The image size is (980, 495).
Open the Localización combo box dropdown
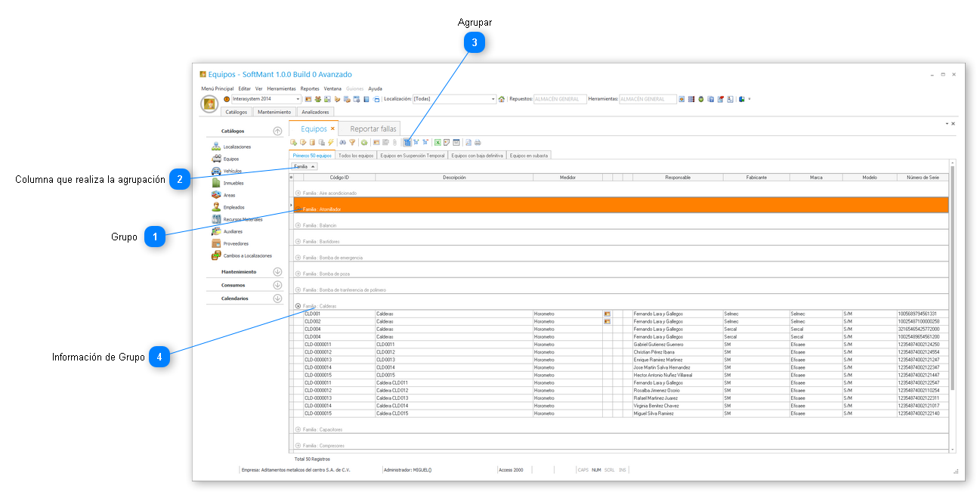tap(493, 99)
